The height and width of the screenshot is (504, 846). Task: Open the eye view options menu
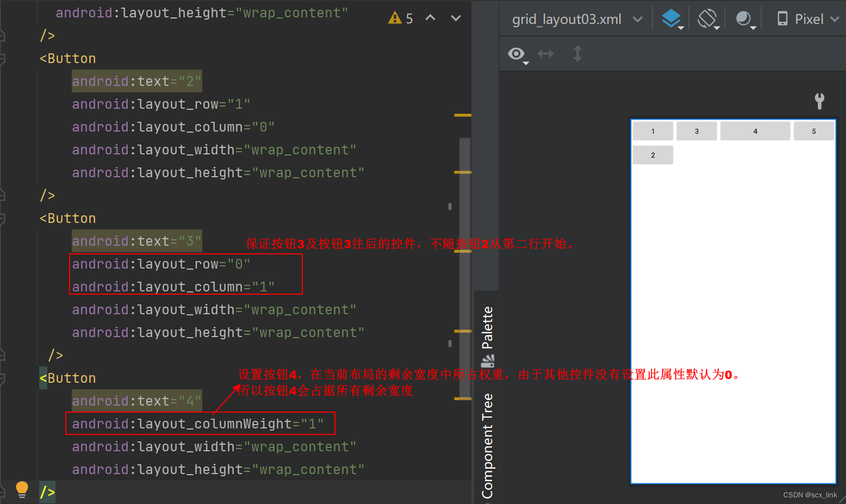click(x=518, y=54)
